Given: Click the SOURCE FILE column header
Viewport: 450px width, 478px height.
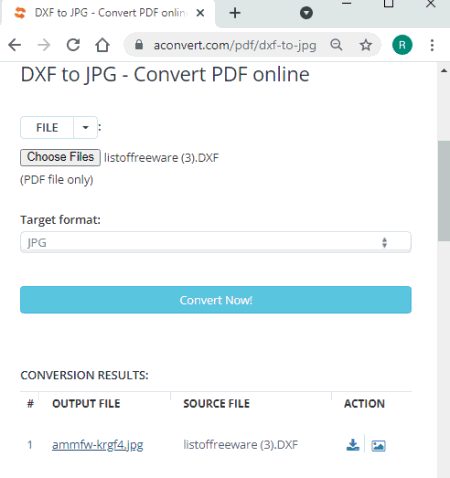Looking at the screenshot, I should click(216, 404).
